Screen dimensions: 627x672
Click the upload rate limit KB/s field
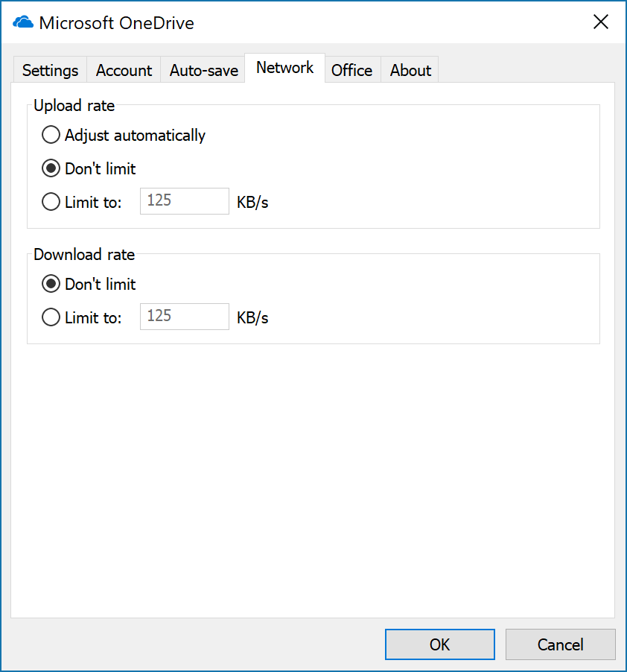point(184,201)
